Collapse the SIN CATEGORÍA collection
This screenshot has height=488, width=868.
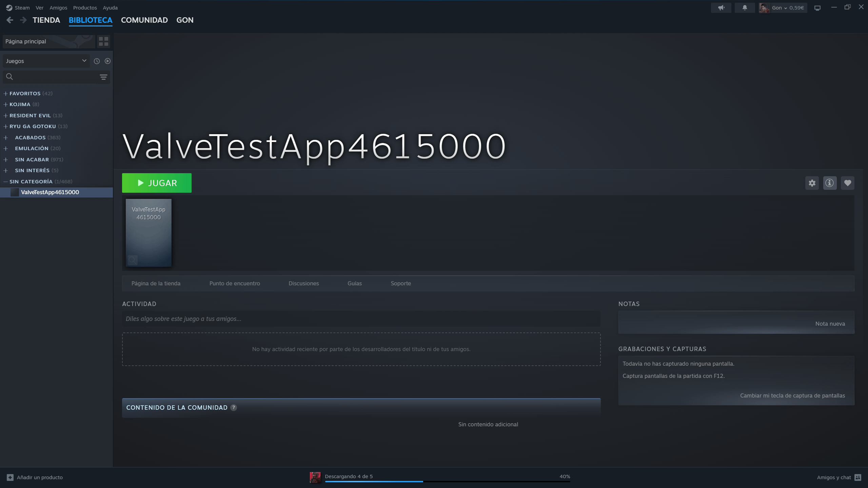coord(5,182)
